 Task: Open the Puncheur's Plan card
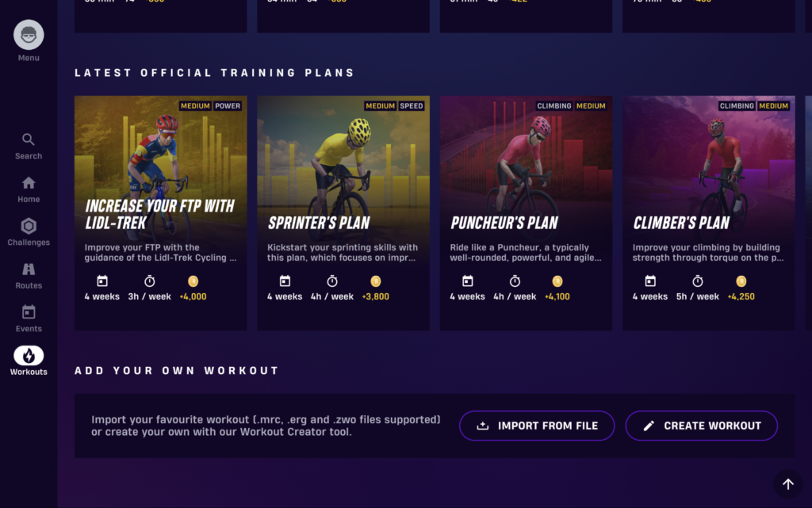click(526, 212)
